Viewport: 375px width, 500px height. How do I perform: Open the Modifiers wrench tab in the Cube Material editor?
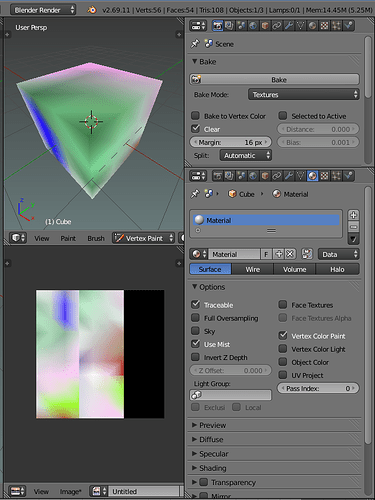click(x=289, y=176)
